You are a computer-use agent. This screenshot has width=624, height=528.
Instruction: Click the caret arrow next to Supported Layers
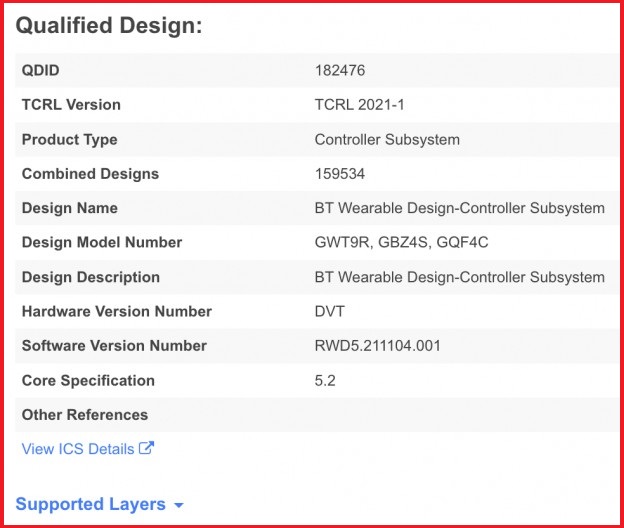pyautogui.click(x=178, y=505)
